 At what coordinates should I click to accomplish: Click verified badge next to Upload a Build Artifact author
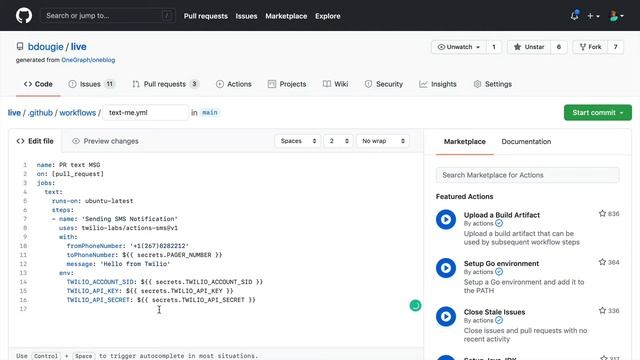[x=499, y=223]
